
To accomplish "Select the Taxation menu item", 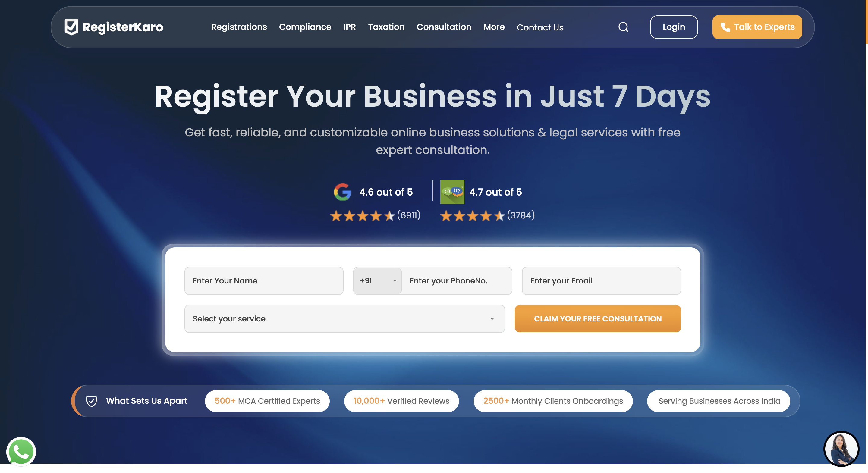I will coord(386,27).
